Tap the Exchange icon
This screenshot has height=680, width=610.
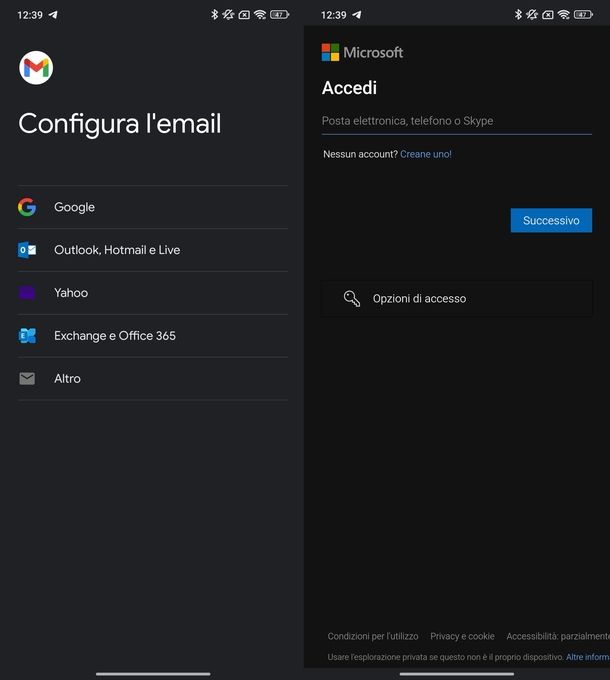[27, 336]
